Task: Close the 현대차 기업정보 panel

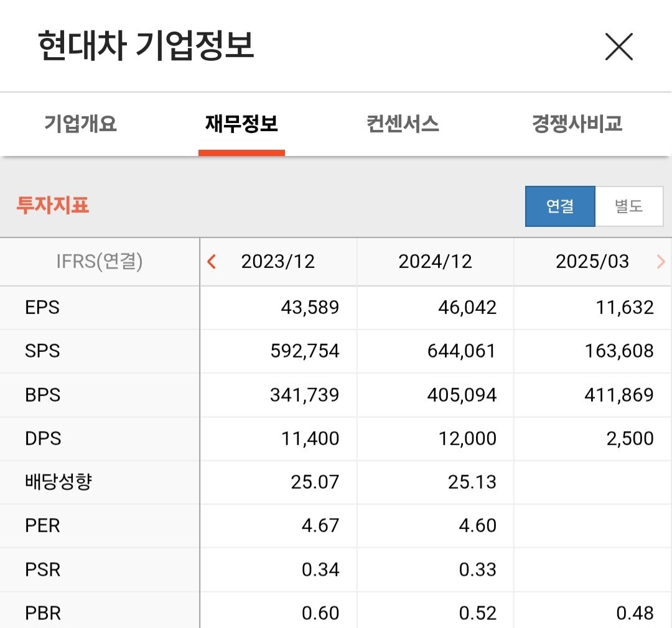Action: point(619,47)
